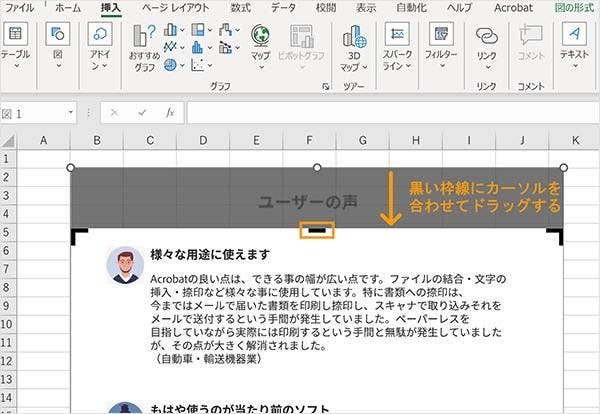Open the Acrobat ribbon tab
The width and height of the screenshot is (600, 414).
(x=513, y=8)
